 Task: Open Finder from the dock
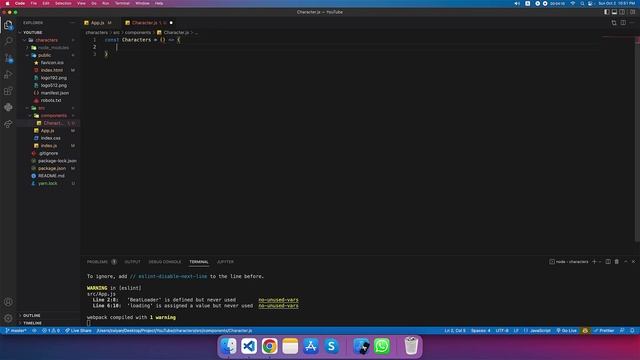pyautogui.click(x=228, y=347)
